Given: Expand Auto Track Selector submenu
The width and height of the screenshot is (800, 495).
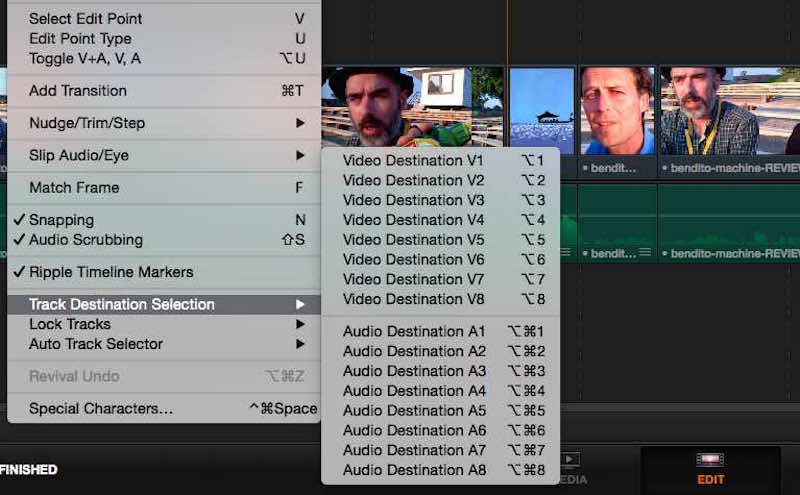Looking at the screenshot, I should pyautogui.click(x=164, y=344).
